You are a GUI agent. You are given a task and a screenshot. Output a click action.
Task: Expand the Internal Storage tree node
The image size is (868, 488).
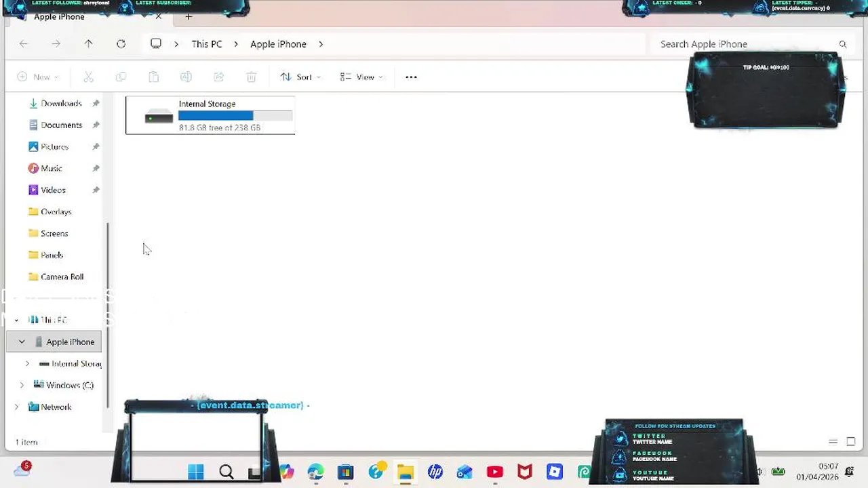27,364
